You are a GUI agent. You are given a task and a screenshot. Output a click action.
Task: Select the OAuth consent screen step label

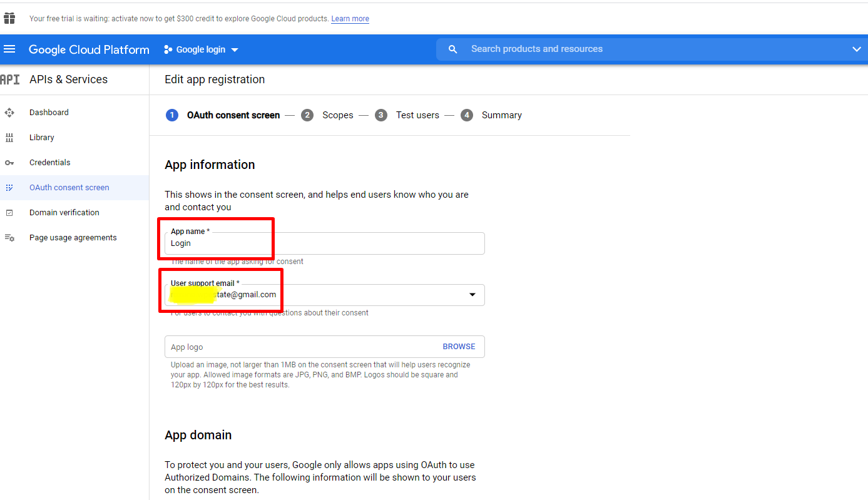233,115
